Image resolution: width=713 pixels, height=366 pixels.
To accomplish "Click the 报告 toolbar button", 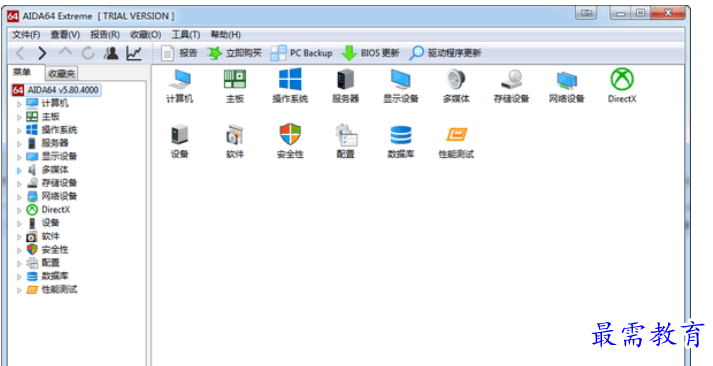I will 179,53.
